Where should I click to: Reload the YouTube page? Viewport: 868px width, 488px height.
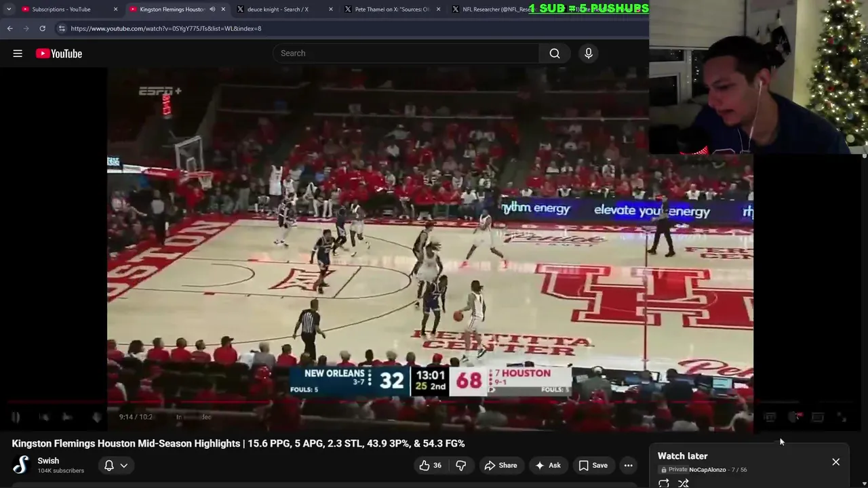coord(42,28)
